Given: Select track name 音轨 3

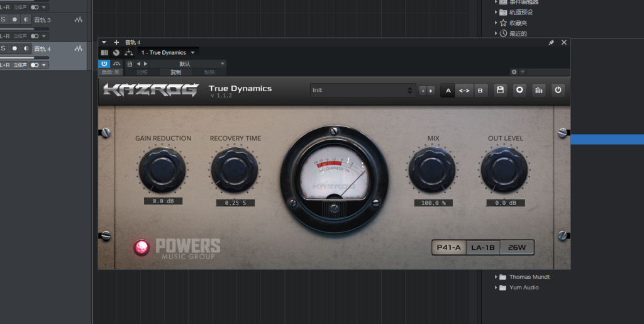Looking at the screenshot, I should 42,20.
